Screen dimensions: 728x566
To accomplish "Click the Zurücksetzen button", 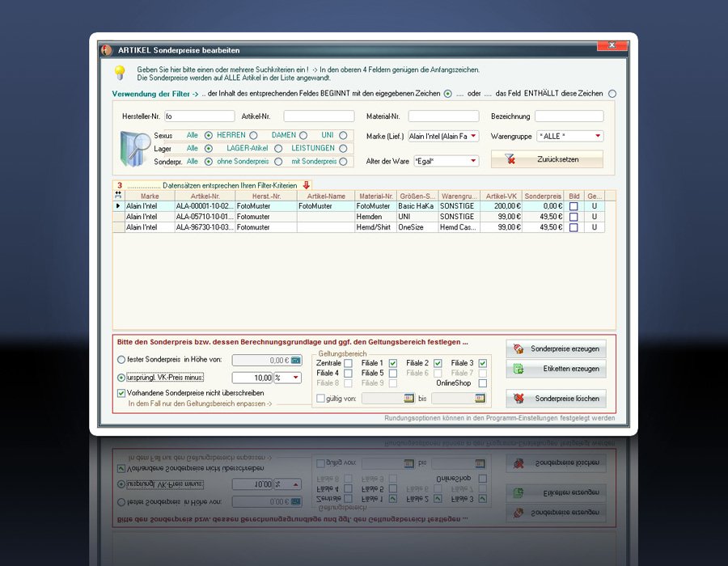I will 548,159.
